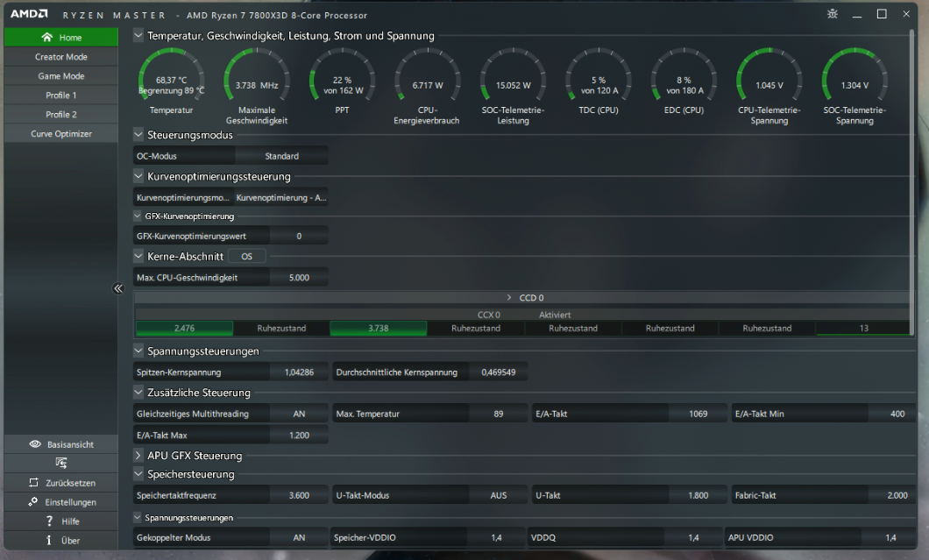Click the AMD logo in title bar
Viewport: 929px width, 560px height.
click(28, 14)
